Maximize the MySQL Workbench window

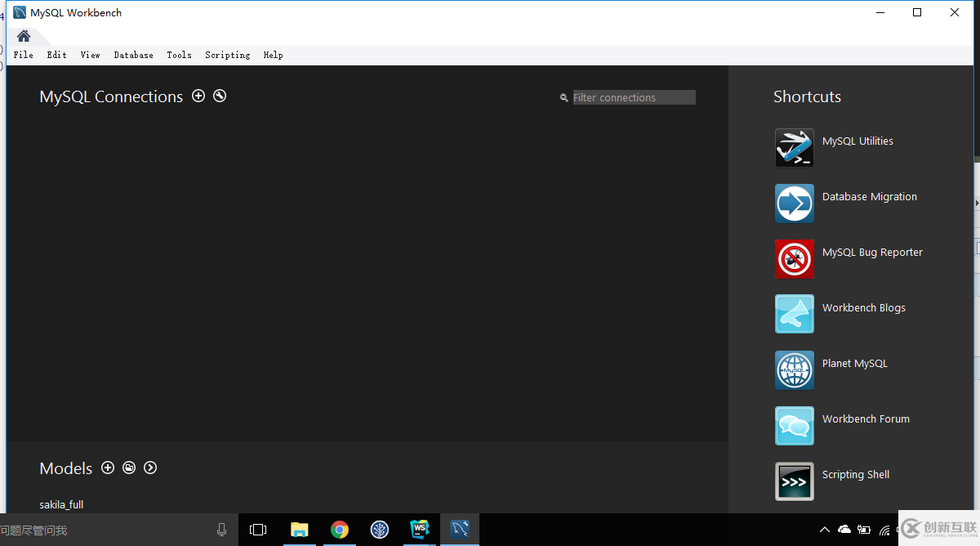(917, 12)
